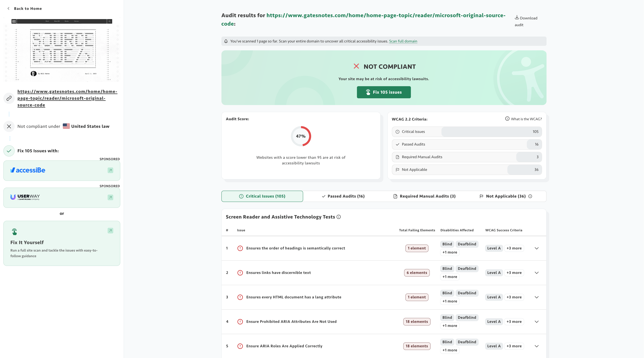Click the Fix 105 issues button
The width and height of the screenshot is (644, 358).
(x=384, y=92)
